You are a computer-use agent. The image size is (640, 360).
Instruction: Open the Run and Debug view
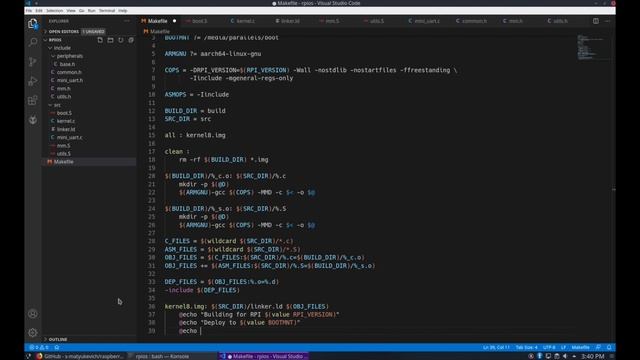click(33, 81)
